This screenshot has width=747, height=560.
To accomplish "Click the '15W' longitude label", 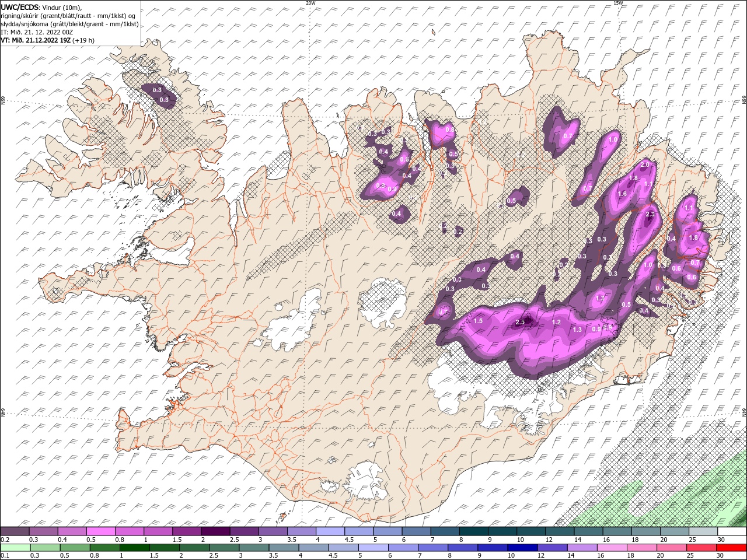I will (x=618, y=3).
